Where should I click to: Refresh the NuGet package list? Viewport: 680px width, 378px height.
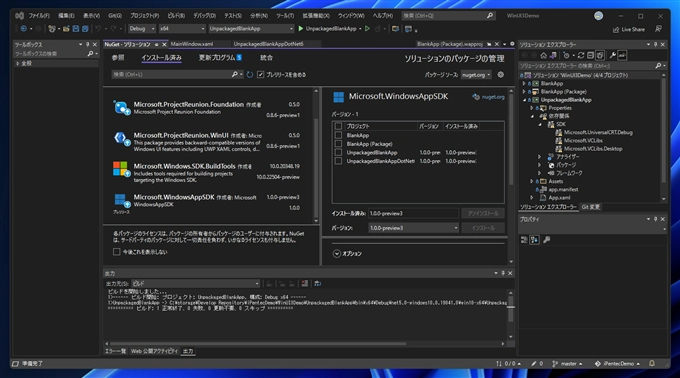point(250,75)
